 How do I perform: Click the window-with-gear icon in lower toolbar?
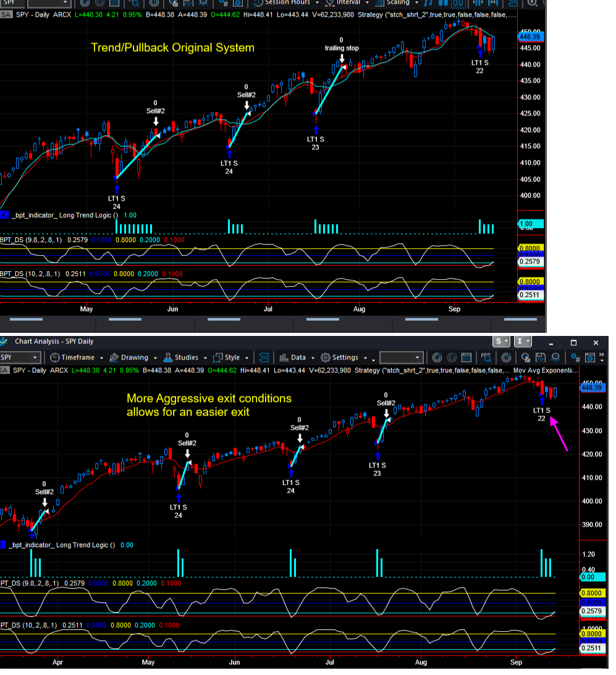click(589, 358)
